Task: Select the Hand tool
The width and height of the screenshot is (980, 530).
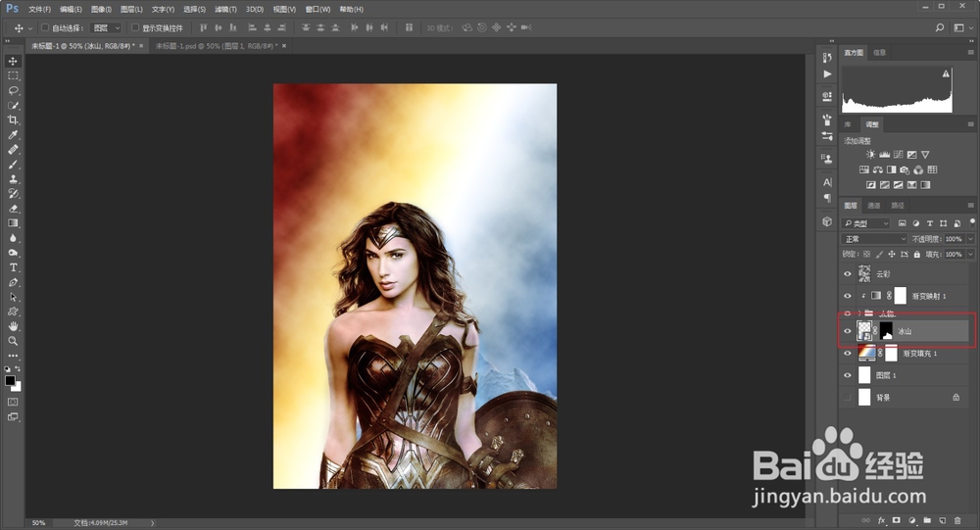Action: [x=13, y=326]
